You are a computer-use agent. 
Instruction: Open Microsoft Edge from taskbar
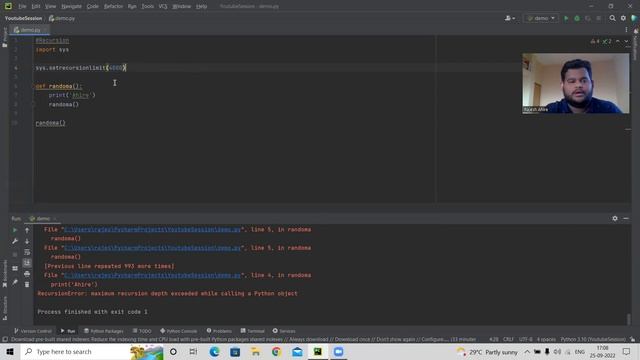pos(214,351)
